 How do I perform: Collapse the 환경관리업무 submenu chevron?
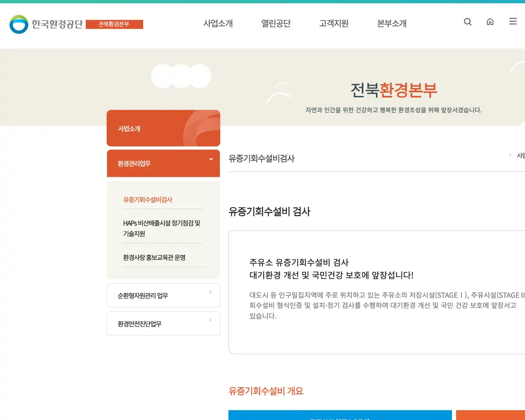pos(211,159)
